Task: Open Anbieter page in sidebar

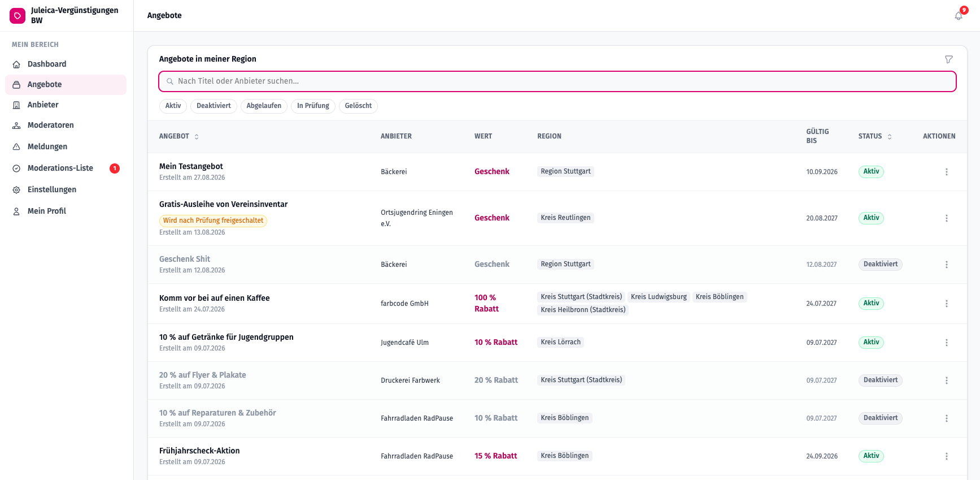Action: pyautogui.click(x=66, y=105)
